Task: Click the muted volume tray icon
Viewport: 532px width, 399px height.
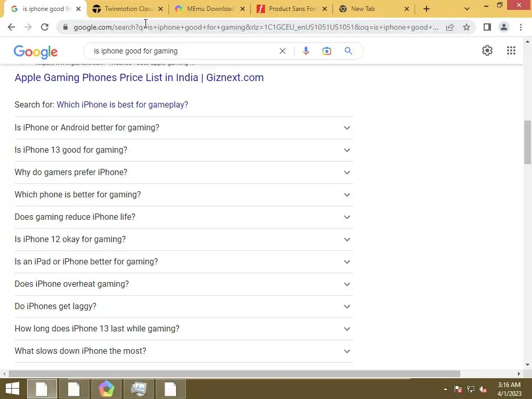Action: (x=483, y=389)
